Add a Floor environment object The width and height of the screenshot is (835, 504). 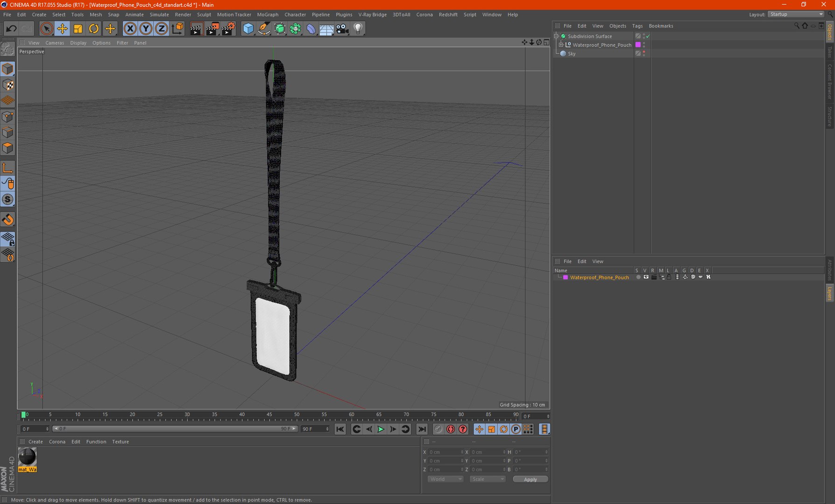tap(326, 28)
